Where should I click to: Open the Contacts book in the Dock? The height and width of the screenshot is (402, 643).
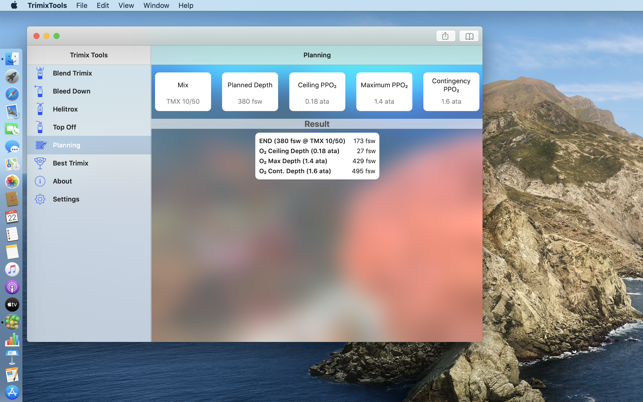(12, 199)
